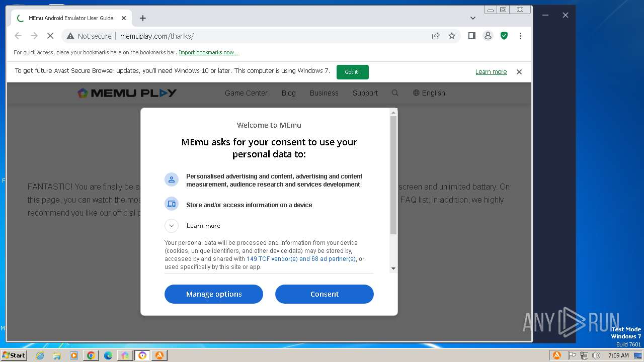Expand the Learn more chevron
The width and height of the screenshot is (644, 362).
[x=172, y=226]
